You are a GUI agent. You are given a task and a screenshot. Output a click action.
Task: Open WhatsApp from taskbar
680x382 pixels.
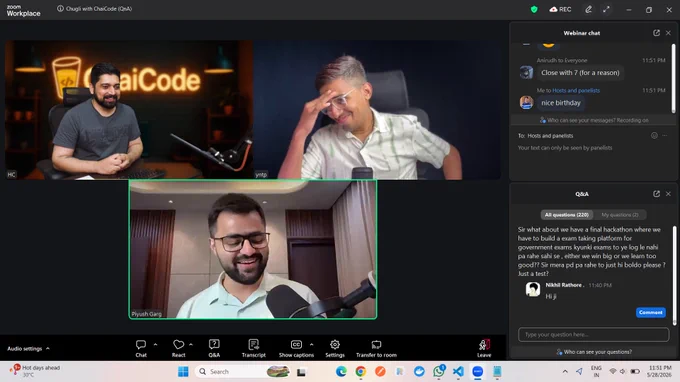click(438, 372)
